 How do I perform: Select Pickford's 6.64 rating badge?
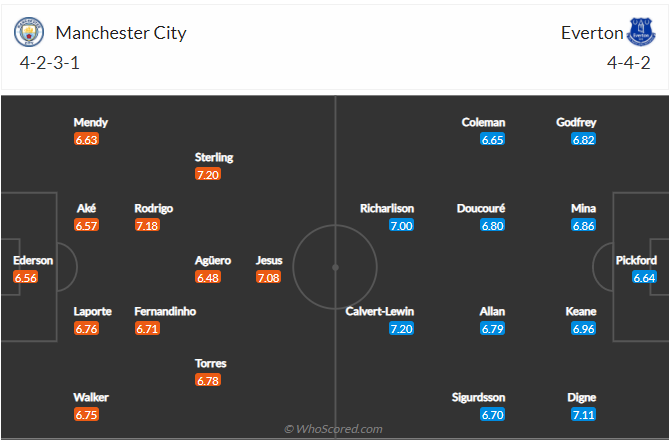pos(644,277)
